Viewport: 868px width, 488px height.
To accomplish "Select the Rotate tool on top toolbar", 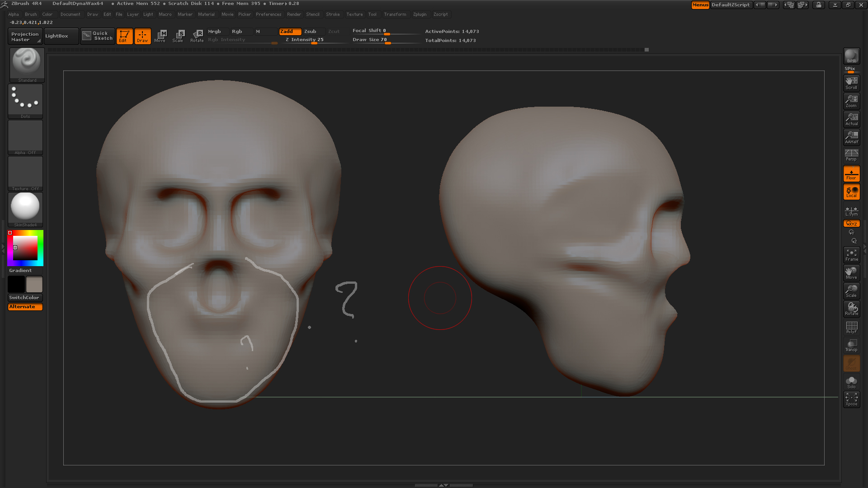I will [x=197, y=36].
